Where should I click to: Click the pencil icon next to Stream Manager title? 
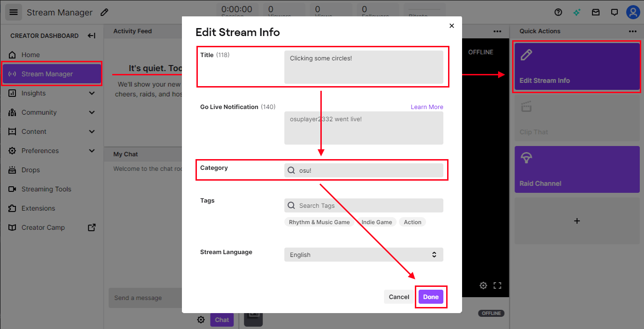pyautogui.click(x=105, y=13)
